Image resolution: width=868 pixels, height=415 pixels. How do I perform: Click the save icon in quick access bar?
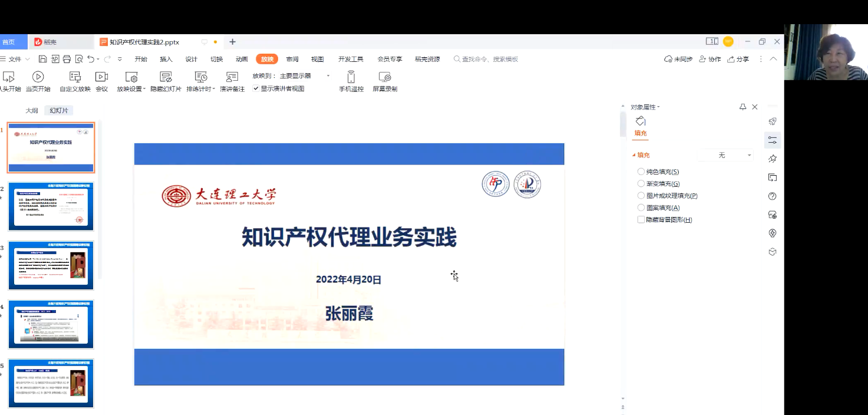(x=42, y=59)
